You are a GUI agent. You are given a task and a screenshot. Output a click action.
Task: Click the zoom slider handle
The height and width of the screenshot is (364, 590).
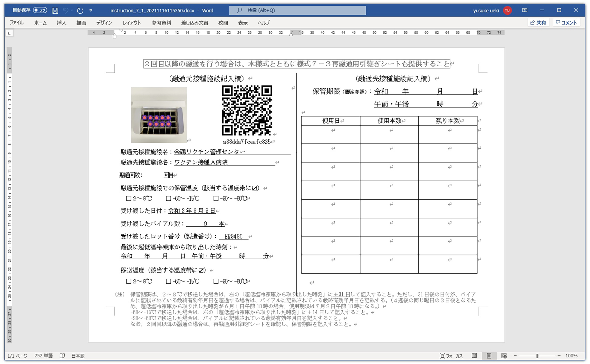click(x=537, y=356)
